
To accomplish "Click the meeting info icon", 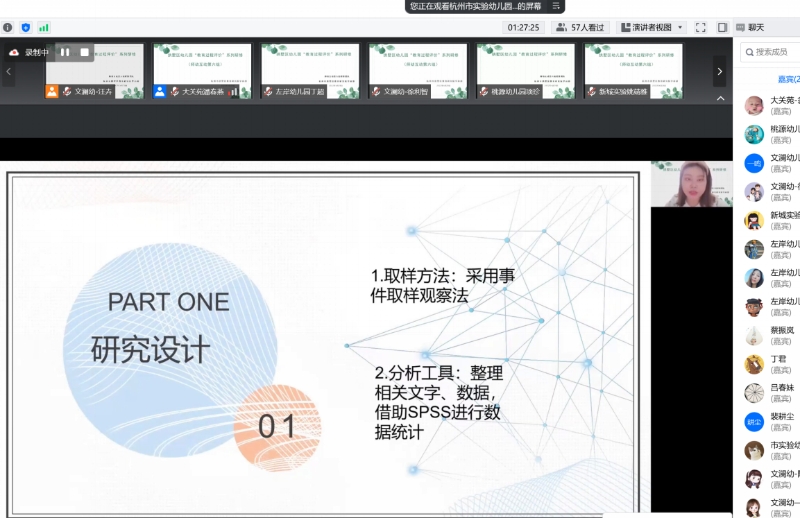I will [x=8, y=28].
